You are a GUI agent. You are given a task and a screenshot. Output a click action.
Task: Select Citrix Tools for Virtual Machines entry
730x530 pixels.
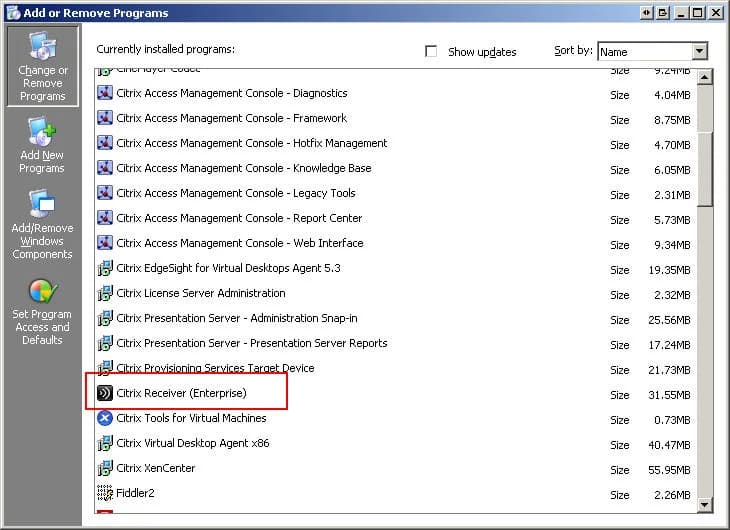tap(191, 418)
